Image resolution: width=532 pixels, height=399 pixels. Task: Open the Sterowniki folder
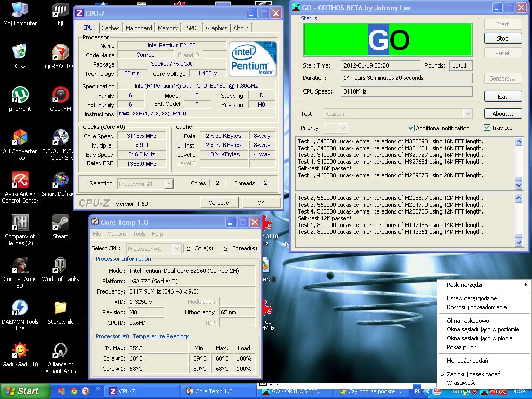pos(60,308)
